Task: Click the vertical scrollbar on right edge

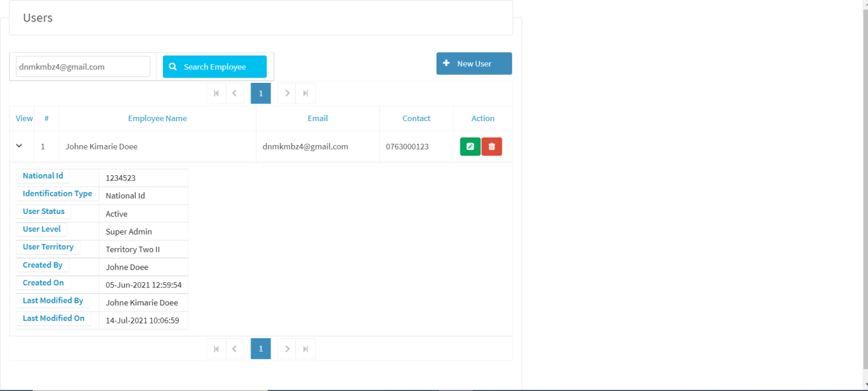Action: [863, 194]
